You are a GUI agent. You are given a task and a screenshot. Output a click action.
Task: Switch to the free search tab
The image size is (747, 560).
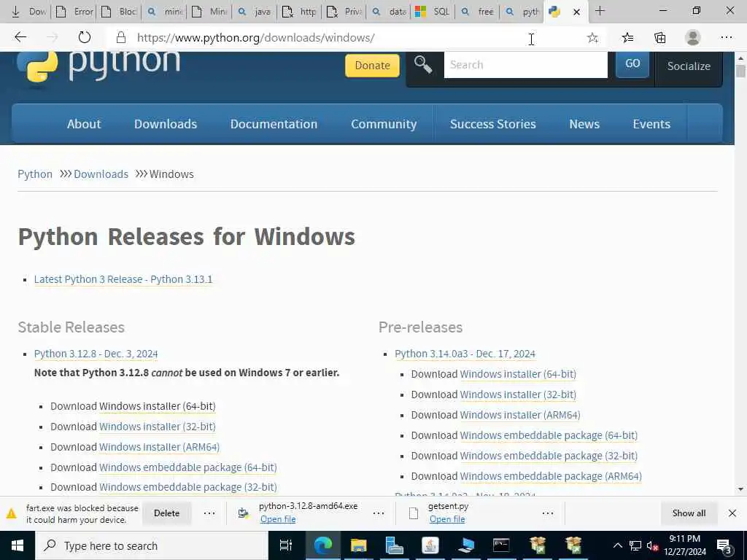click(x=479, y=12)
